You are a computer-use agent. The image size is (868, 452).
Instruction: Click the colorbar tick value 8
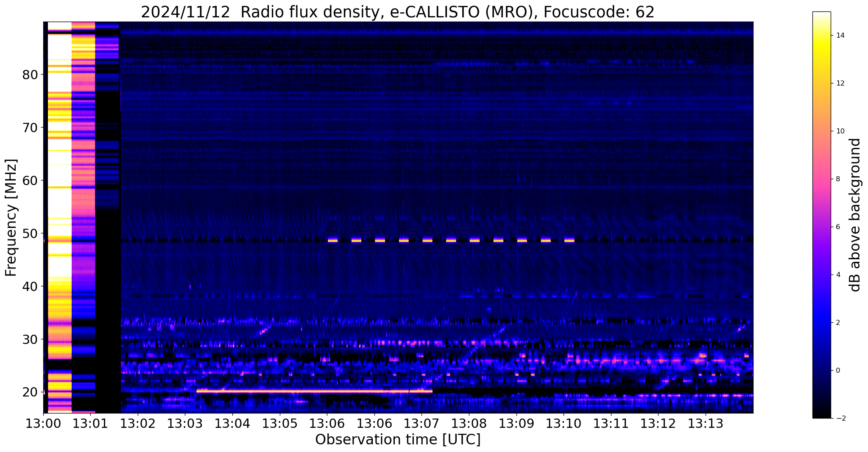click(x=837, y=179)
